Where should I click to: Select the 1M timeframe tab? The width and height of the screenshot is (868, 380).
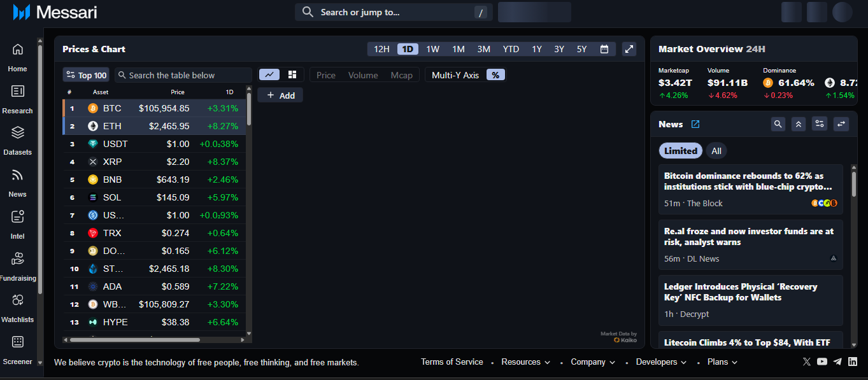coord(459,49)
